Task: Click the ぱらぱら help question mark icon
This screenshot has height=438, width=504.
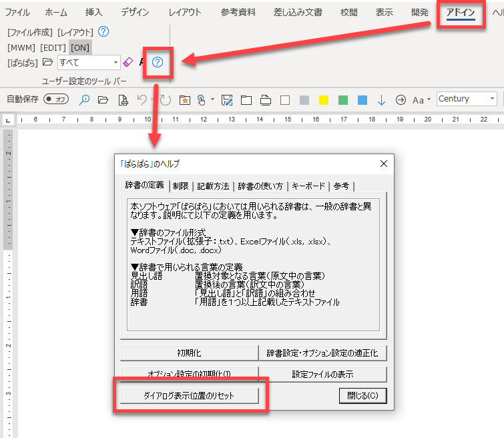Action: point(158,62)
